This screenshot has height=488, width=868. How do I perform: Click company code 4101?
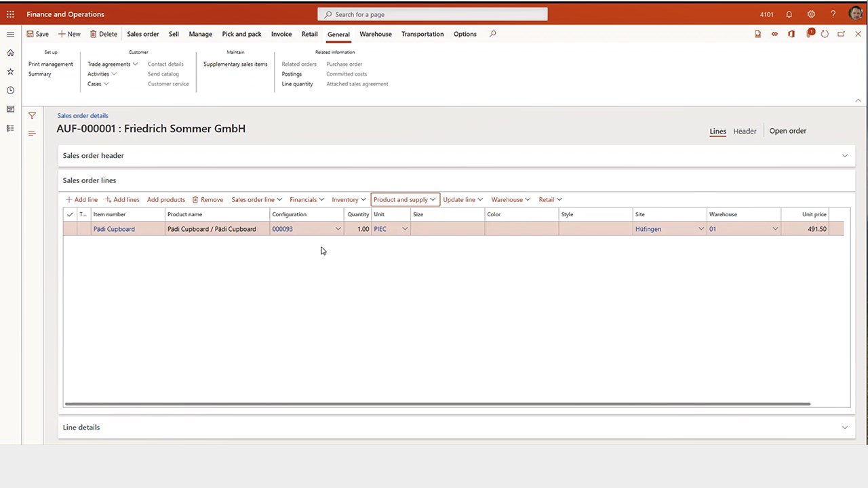[x=767, y=14]
